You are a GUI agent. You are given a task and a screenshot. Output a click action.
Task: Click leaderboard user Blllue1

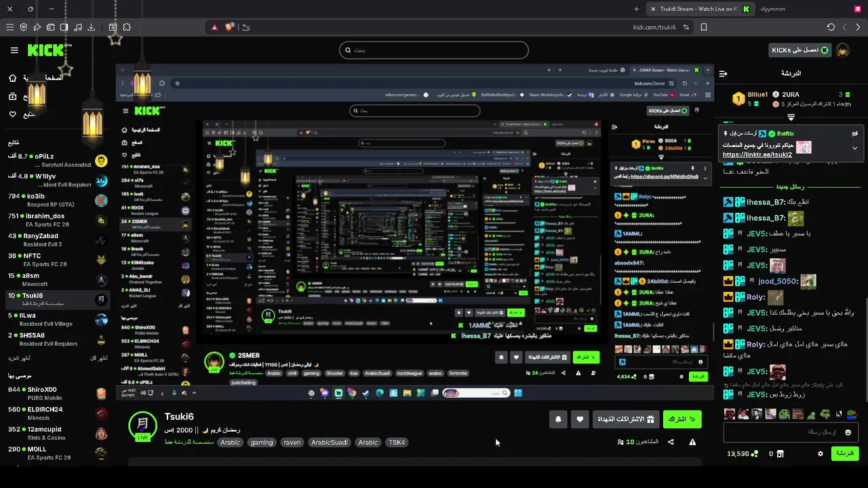[757, 95]
